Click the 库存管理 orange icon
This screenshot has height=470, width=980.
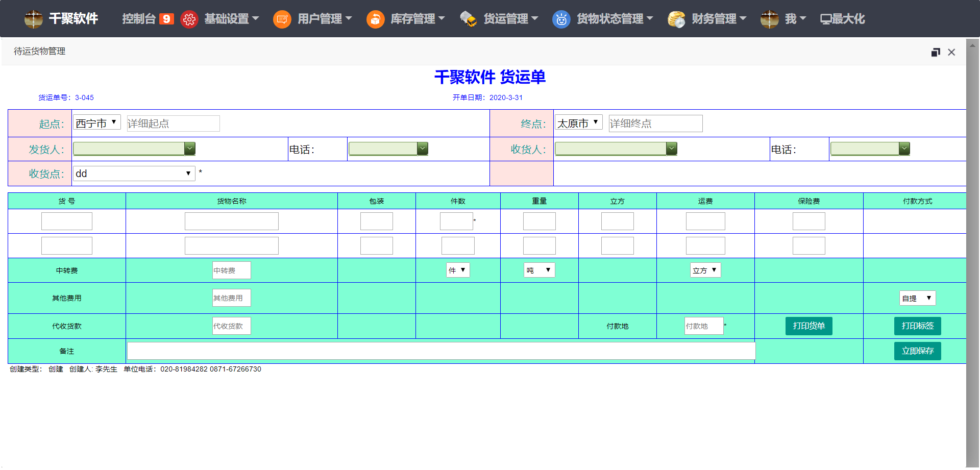pyautogui.click(x=375, y=19)
